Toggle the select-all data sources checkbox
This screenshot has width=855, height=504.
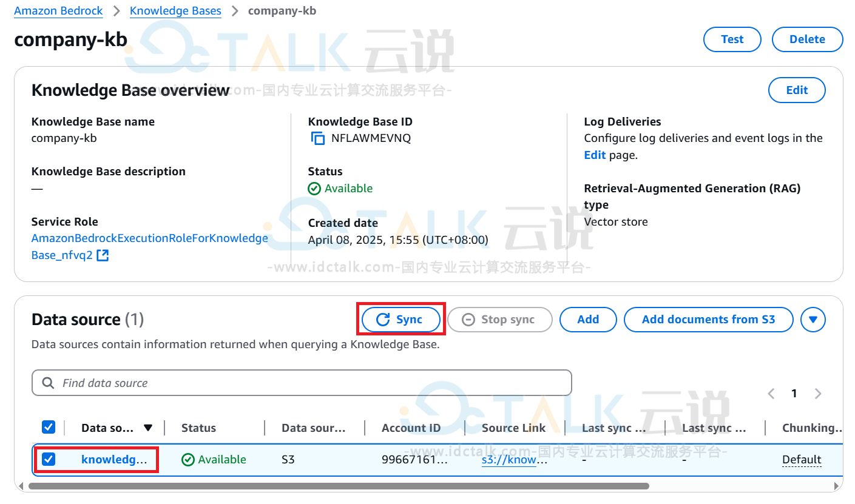(x=49, y=428)
